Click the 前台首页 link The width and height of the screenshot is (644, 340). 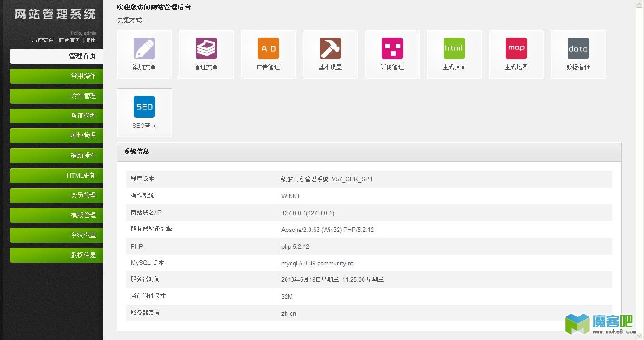pos(69,40)
